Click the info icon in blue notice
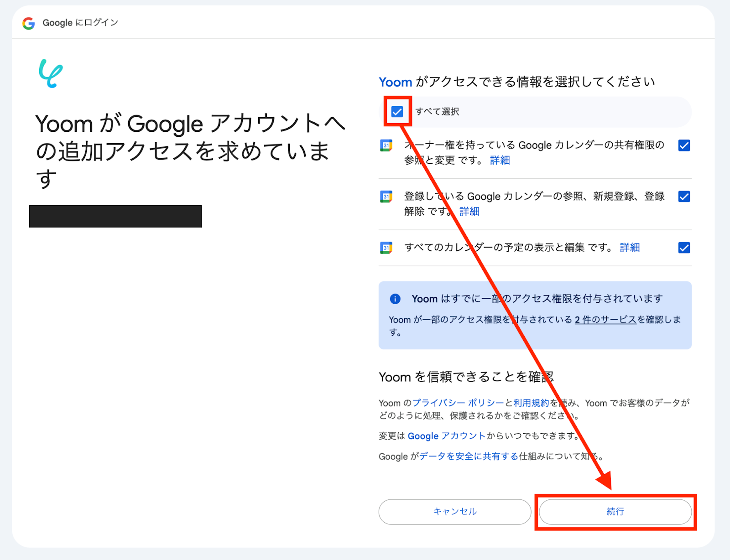This screenshot has width=730, height=560. [x=395, y=299]
